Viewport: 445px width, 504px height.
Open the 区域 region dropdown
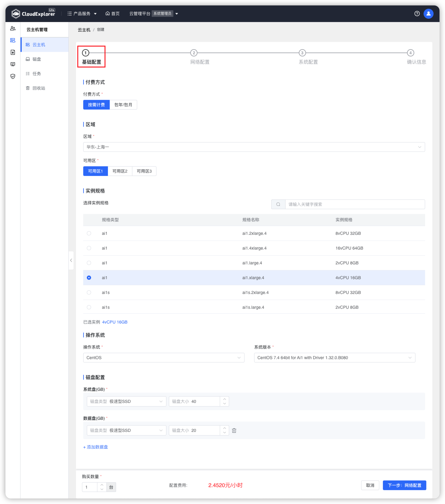coord(254,147)
